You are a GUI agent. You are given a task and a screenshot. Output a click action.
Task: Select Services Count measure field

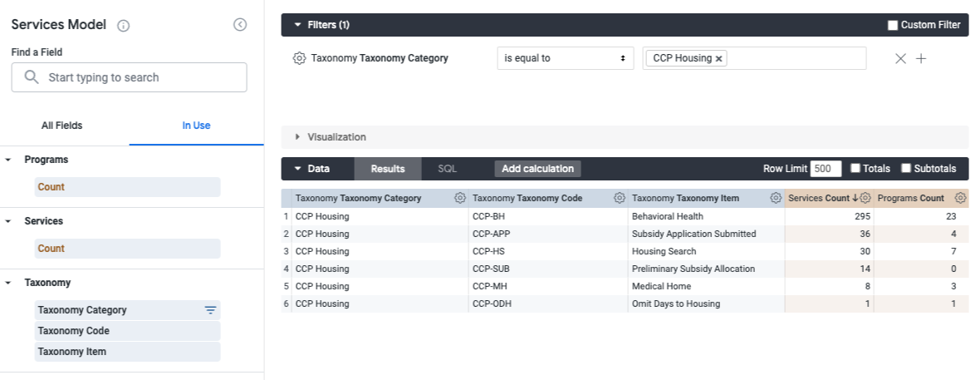[x=128, y=248]
